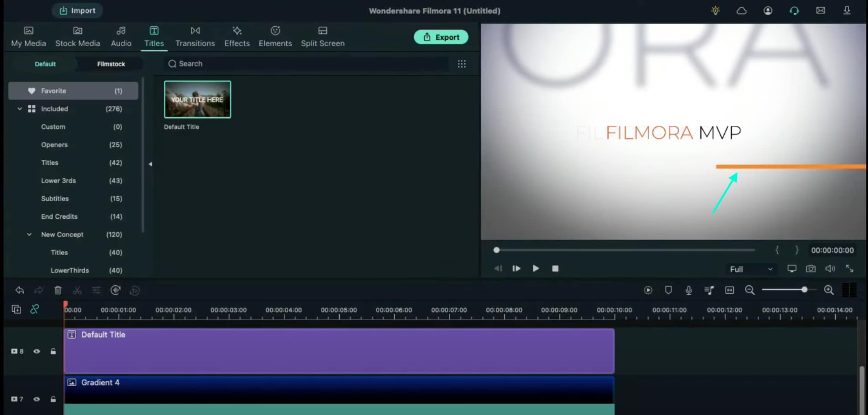
Task: Hide track 8 with the eye icon
Action: pyautogui.click(x=37, y=351)
